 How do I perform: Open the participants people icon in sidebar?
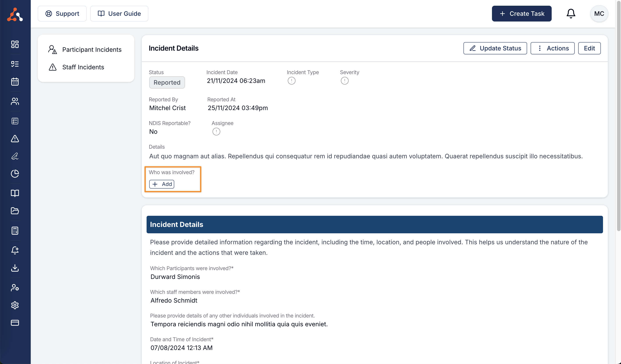[15, 101]
